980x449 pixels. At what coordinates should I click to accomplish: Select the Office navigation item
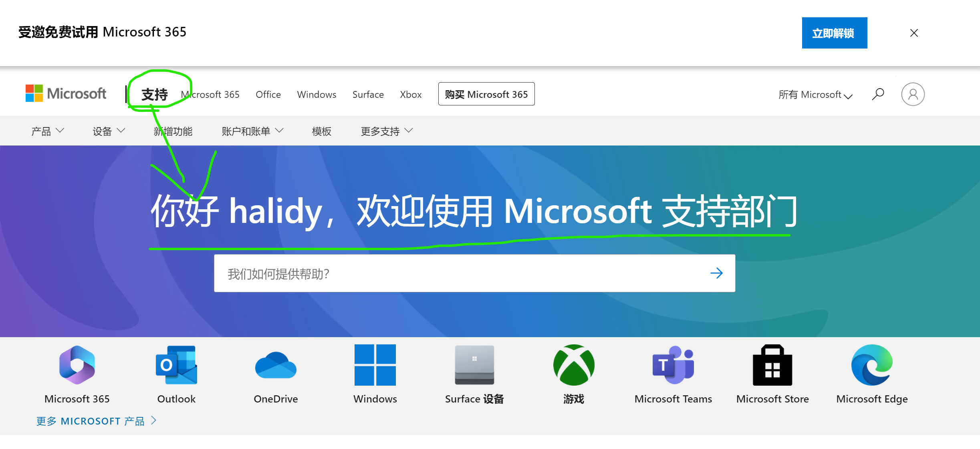268,95
